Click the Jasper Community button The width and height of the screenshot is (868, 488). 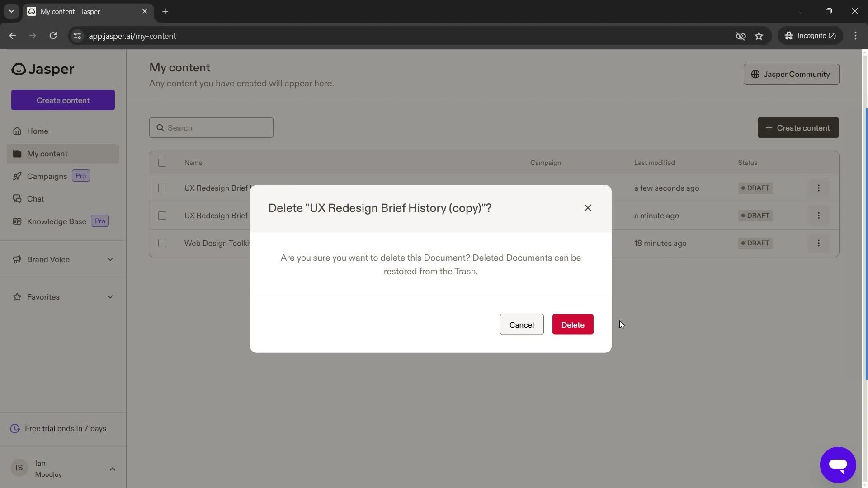pyautogui.click(x=791, y=74)
